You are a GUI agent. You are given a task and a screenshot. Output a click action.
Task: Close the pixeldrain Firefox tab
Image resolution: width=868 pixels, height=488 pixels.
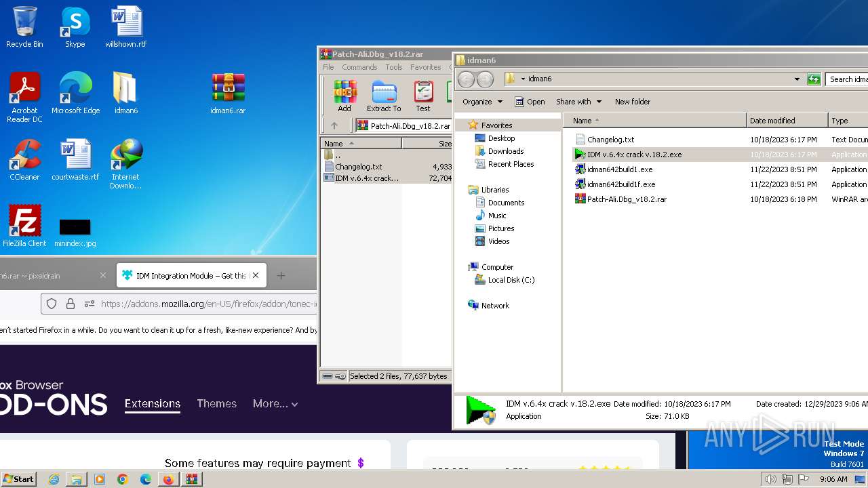pos(103,275)
